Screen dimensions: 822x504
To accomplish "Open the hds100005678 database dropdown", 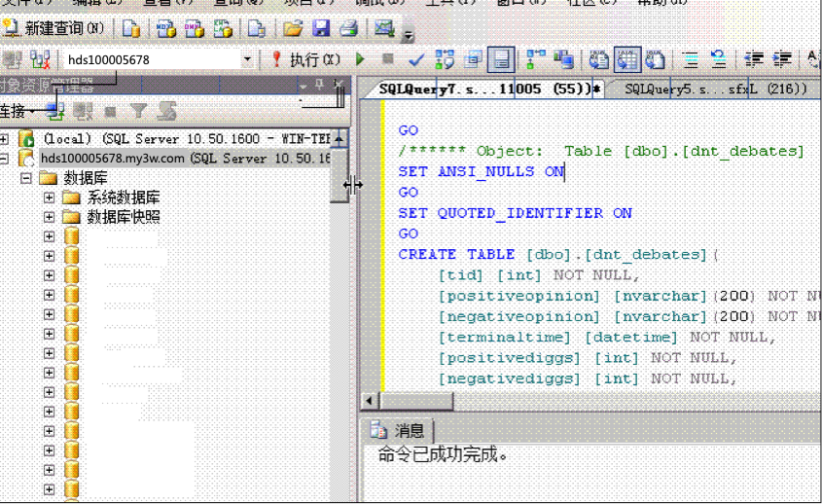I will pyautogui.click(x=247, y=60).
